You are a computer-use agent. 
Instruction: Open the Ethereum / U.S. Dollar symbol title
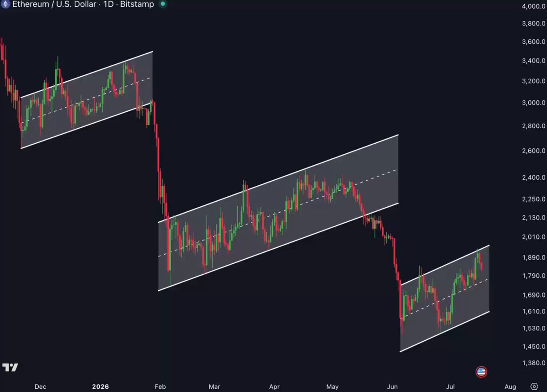pyautogui.click(x=54, y=4)
